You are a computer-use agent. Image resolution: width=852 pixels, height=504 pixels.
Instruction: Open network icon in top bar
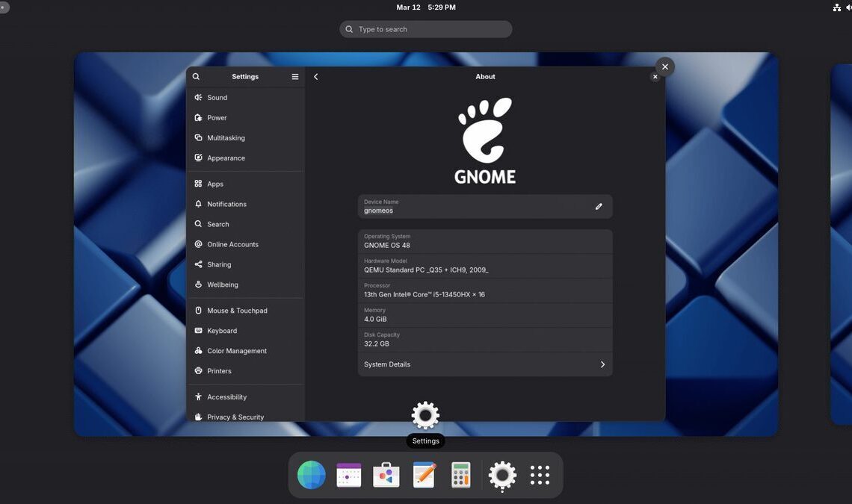point(837,7)
